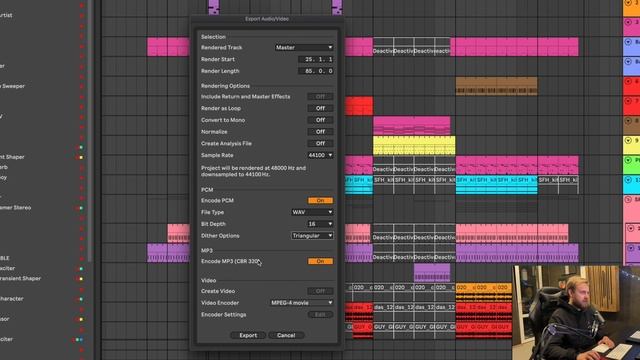Click the fold button on red track 6
Image resolution: width=640 pixels, height=360 pixels.
(x=628, y=81)
